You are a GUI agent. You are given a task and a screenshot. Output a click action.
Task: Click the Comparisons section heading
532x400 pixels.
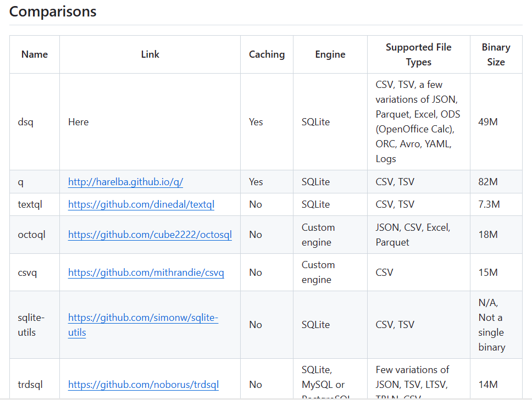tap(53, 12)
